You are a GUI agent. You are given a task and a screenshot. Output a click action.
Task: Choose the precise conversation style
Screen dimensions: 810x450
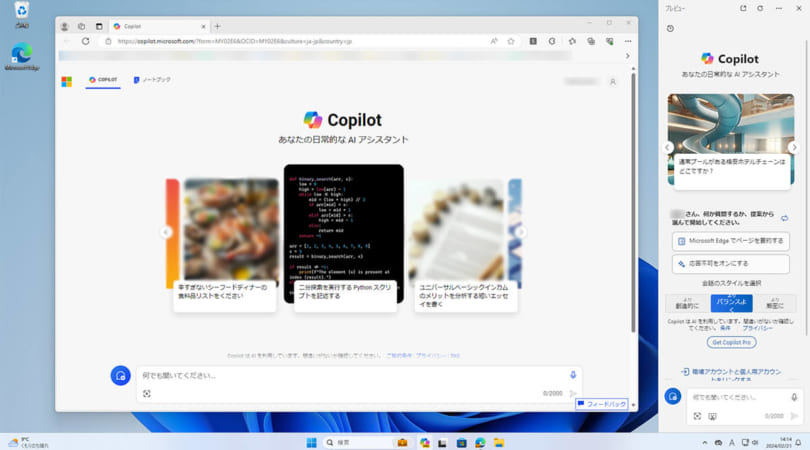[x=774, y=303]
